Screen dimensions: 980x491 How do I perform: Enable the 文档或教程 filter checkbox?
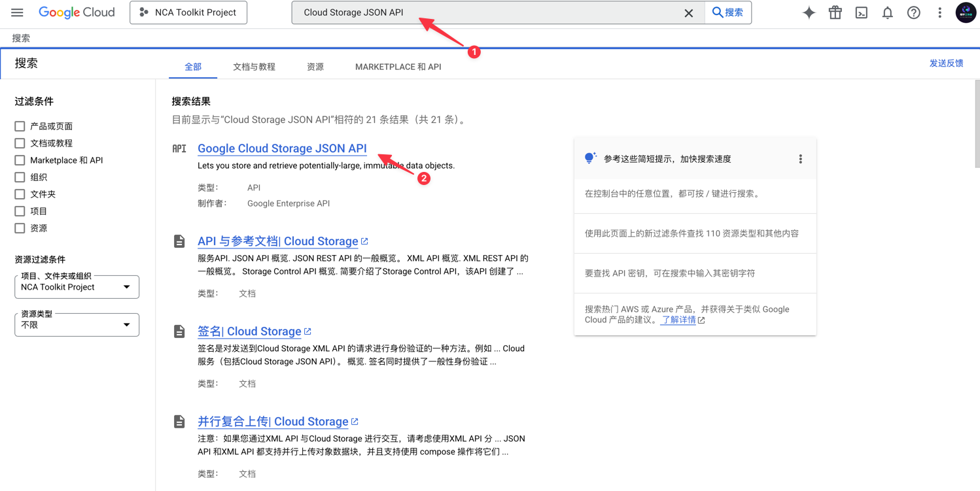tap(20, 143)
